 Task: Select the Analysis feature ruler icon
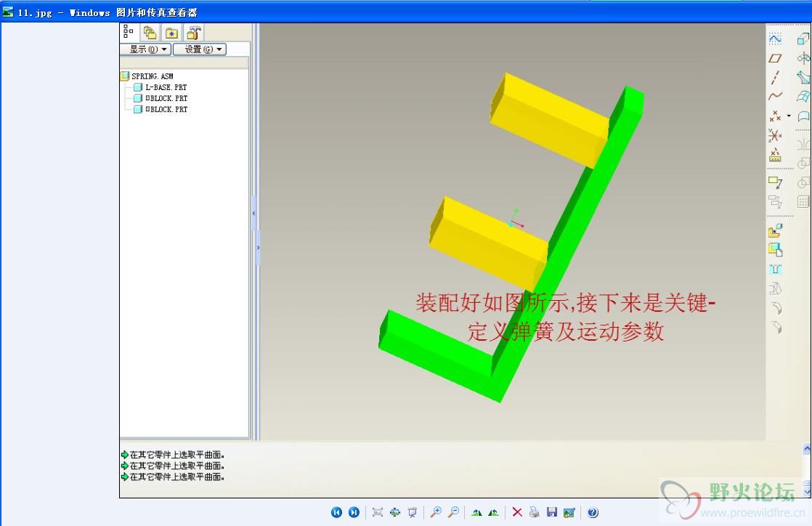pos(775,155)
